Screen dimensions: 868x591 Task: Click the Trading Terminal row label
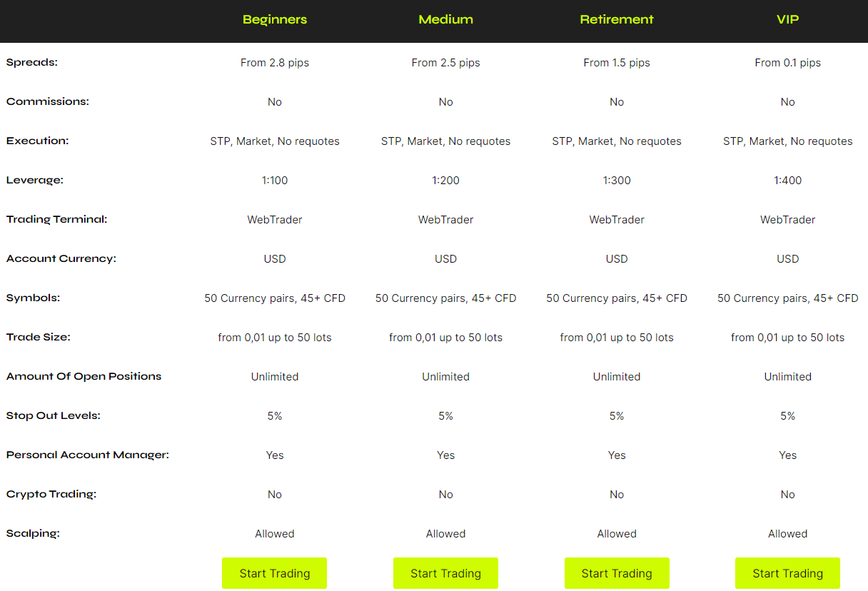57,219
